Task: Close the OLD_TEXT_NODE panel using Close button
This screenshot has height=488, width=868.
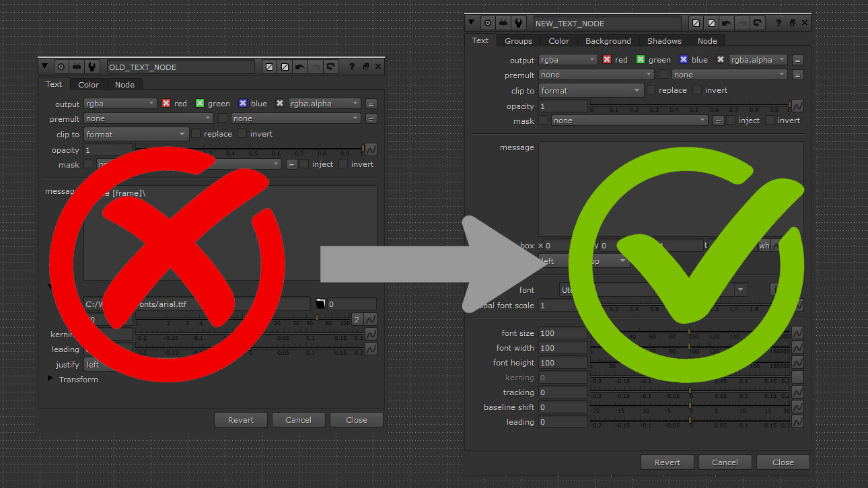Action: click(356, 419)
